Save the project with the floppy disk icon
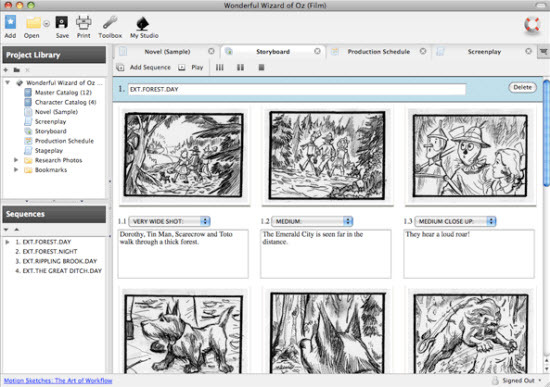Viewport: 550px width, 387px height. [x=62, y=22]
